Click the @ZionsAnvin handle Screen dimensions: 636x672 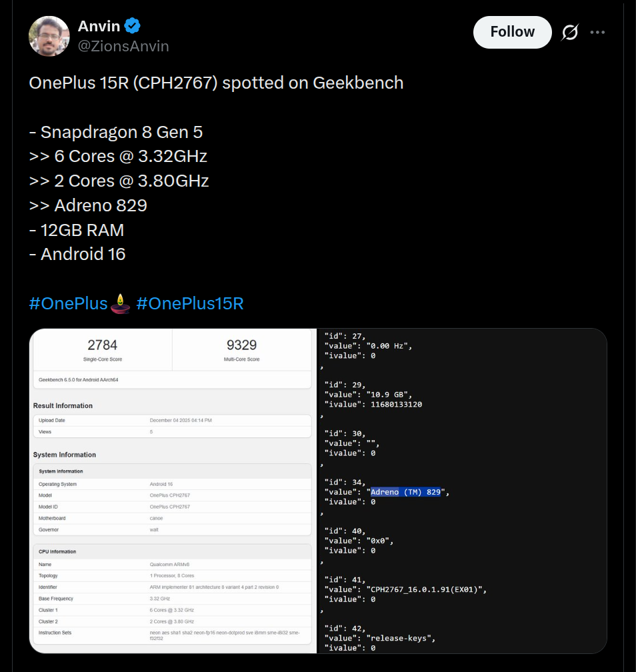[x=123, y=46]
